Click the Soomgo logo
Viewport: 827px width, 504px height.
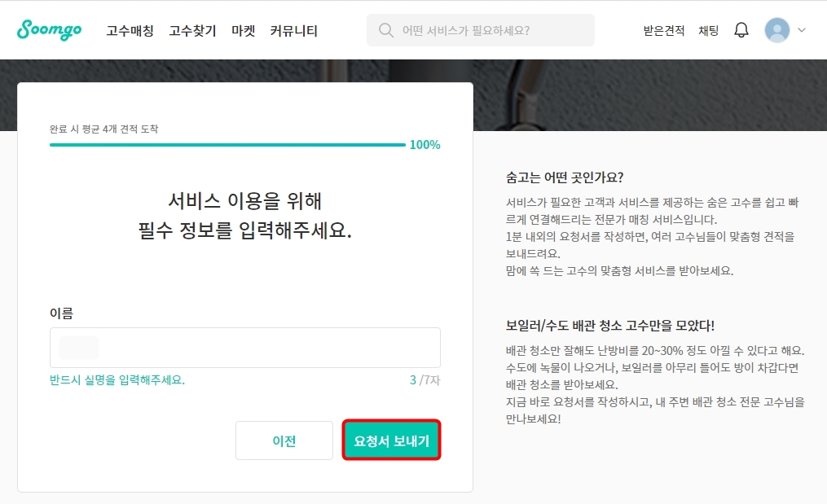click(x=49, y=30)
